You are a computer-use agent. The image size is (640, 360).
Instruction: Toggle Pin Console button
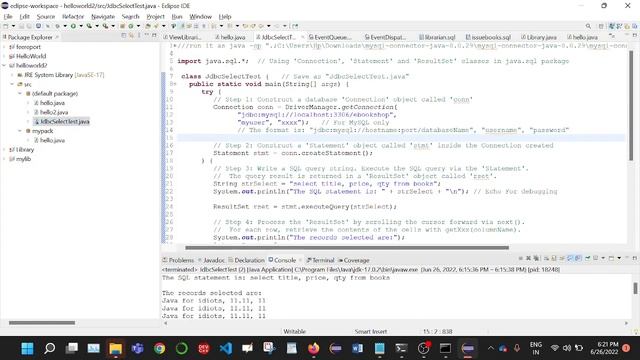click(x=588, y=258)
